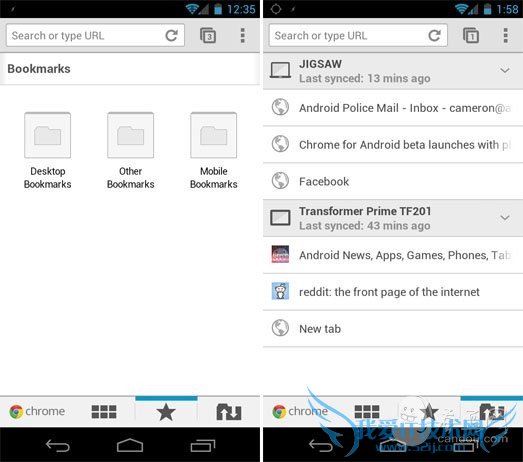Open Other Bookmarks folder
This screenshot has height=462, width=523.
coord(130,151)
